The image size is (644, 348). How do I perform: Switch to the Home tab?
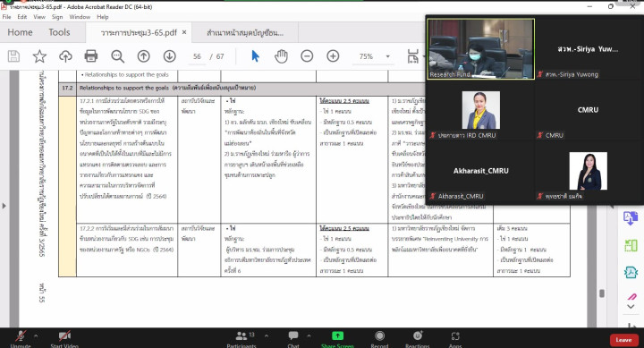pyautogui.click(x=20, y=32)
